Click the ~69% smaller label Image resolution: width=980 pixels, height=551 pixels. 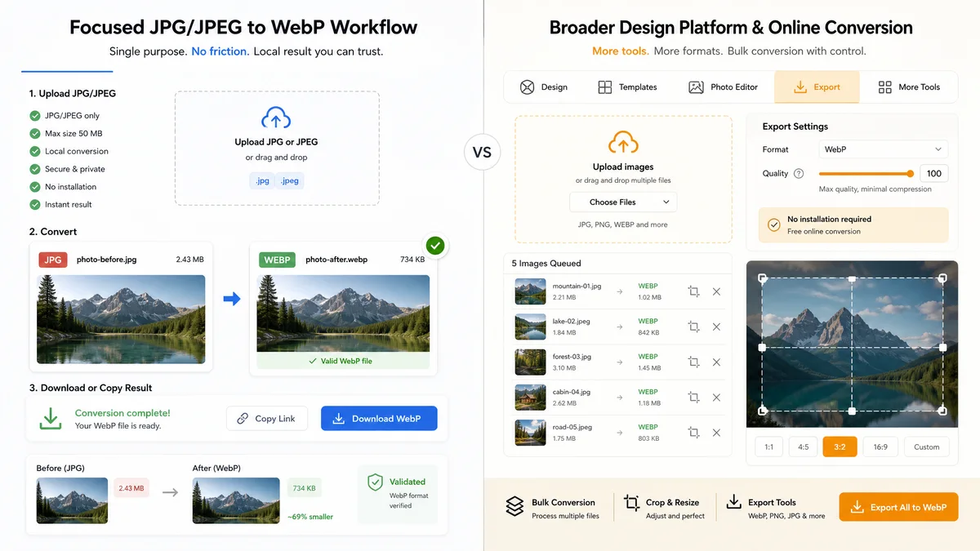point(310,517)
